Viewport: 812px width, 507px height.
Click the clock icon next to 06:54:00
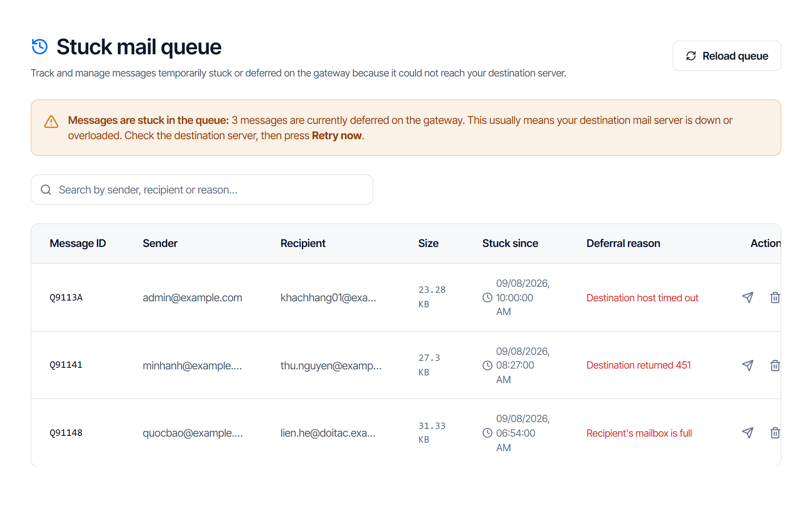click(488, 433)
